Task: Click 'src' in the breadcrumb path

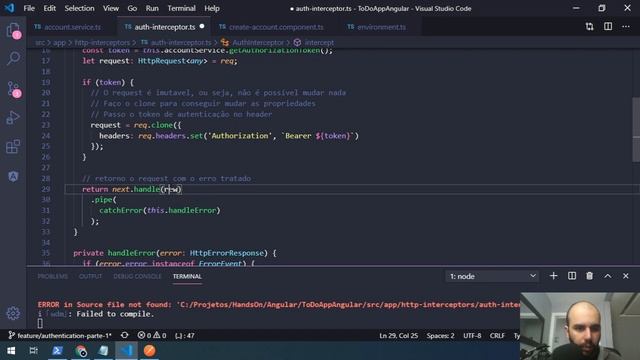Action: pos(40,42)
